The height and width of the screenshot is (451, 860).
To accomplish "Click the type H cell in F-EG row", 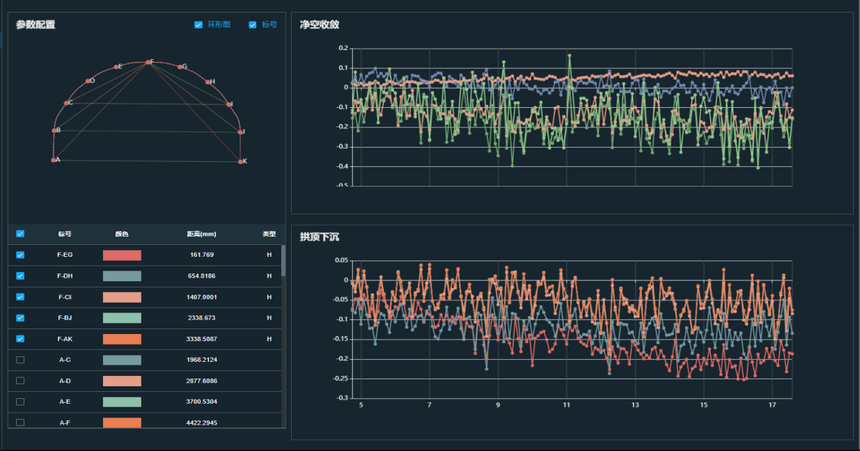I will point(269,255).
